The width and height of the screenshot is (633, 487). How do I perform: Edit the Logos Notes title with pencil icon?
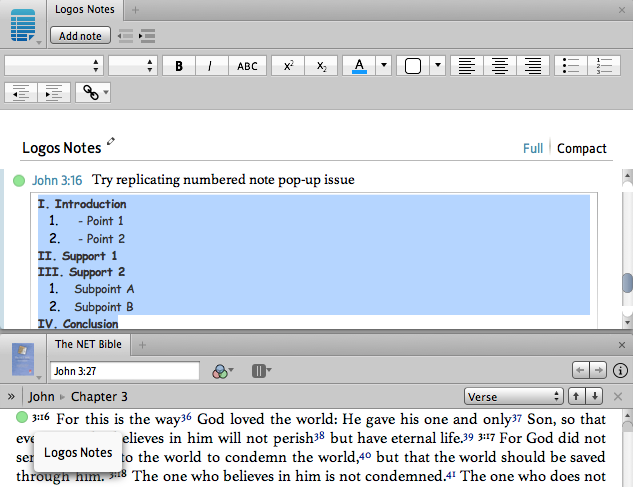[x=111, y=141]
